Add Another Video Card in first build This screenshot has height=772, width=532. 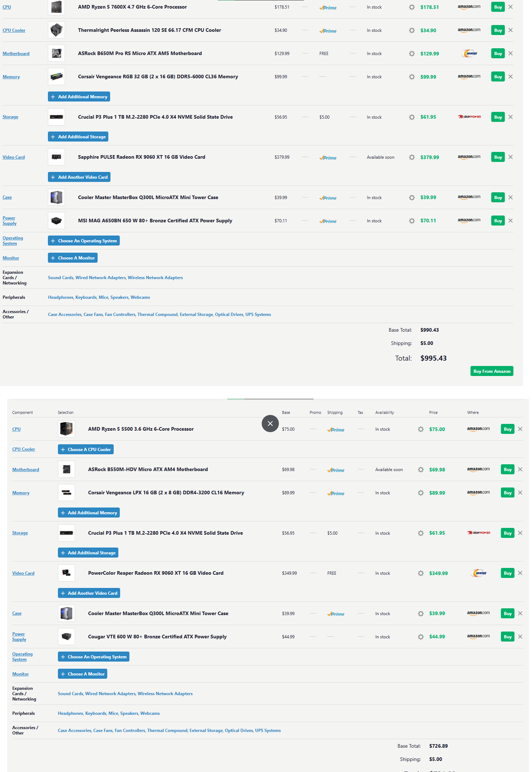79,177
